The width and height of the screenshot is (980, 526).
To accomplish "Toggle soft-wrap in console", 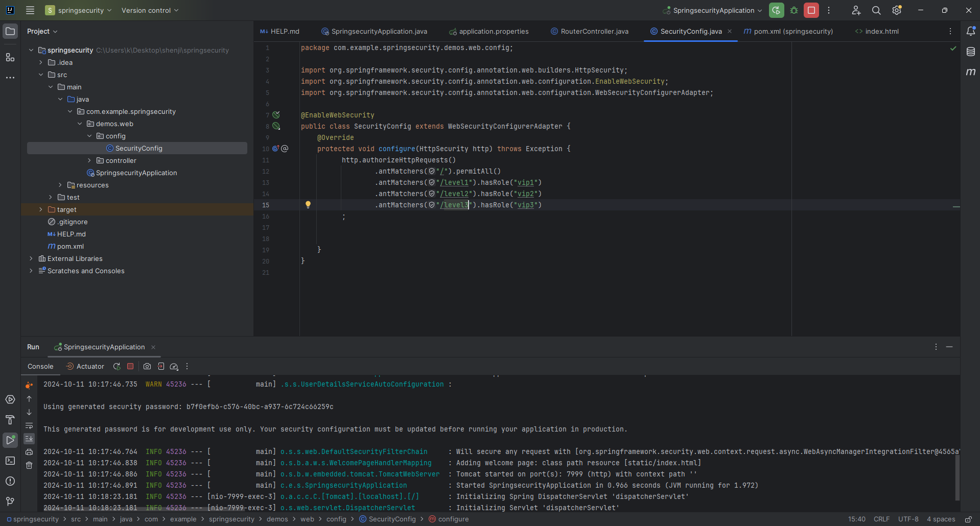I will tap(29, 425).
